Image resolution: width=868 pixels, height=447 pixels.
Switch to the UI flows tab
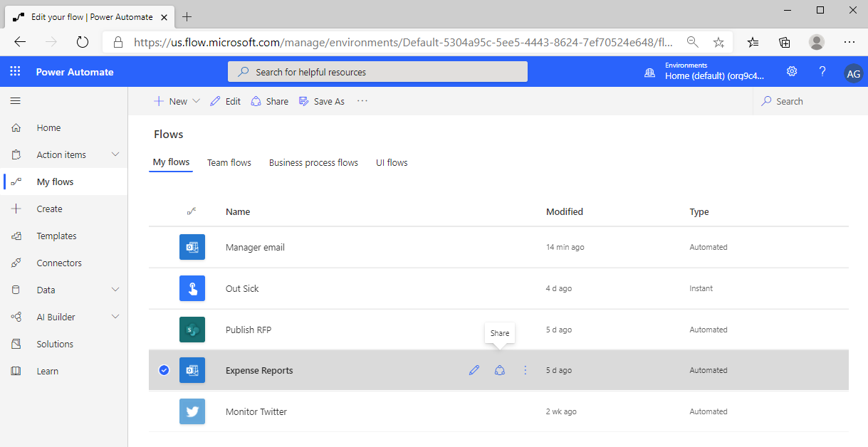tap(392, 163)
